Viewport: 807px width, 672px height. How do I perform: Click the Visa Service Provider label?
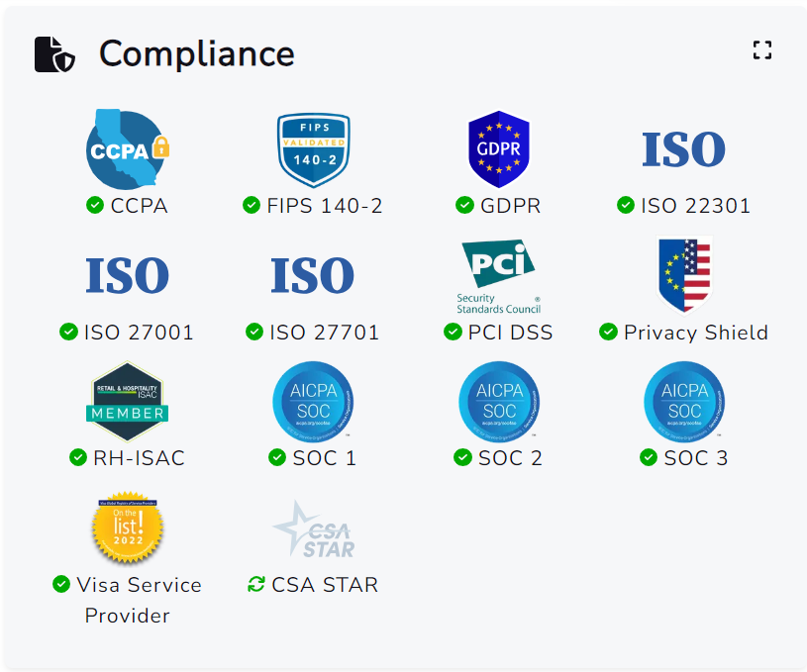(139, 600)
